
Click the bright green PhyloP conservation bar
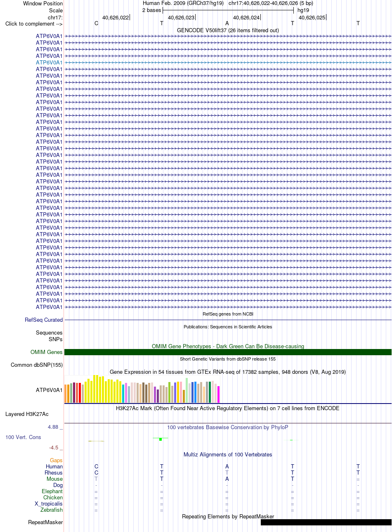click(x=161, y=439)
